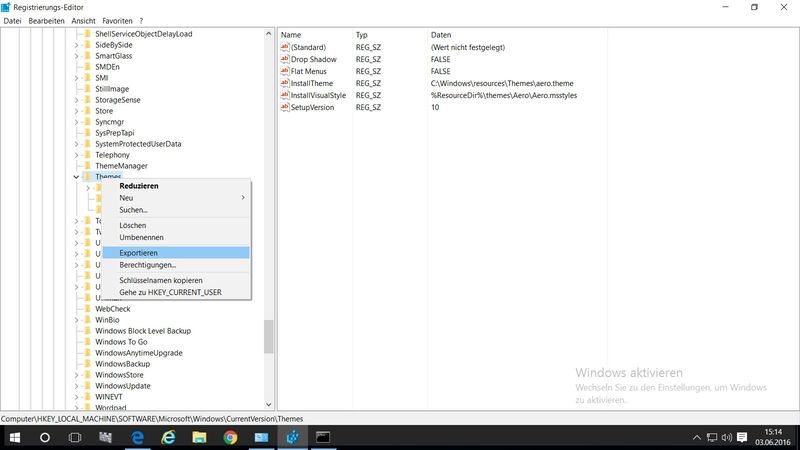This screenshot has height=450, width=800.
Task: Click the tree pane scrollbar thumb
Action: 269,336
